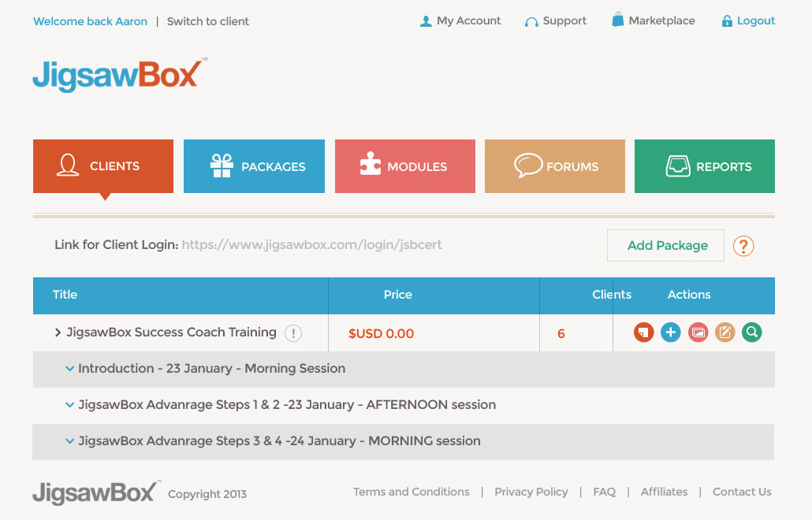Screen dimensions: 812x520
Task: Switch to the MODULES tab
Action: pyautogui.click(x=405, y=166)
